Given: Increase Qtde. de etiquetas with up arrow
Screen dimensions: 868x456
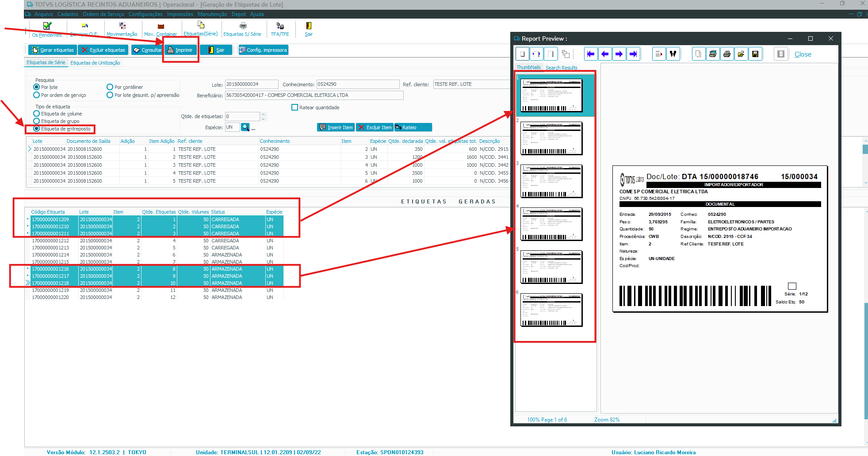Looking at the screenshot, I should [264, 114].
